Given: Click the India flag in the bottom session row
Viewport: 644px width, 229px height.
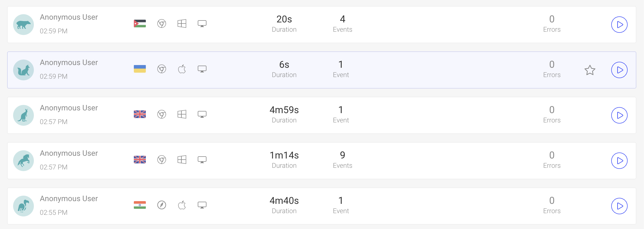Looking at the screenshot, I should (x=140, y=204).
